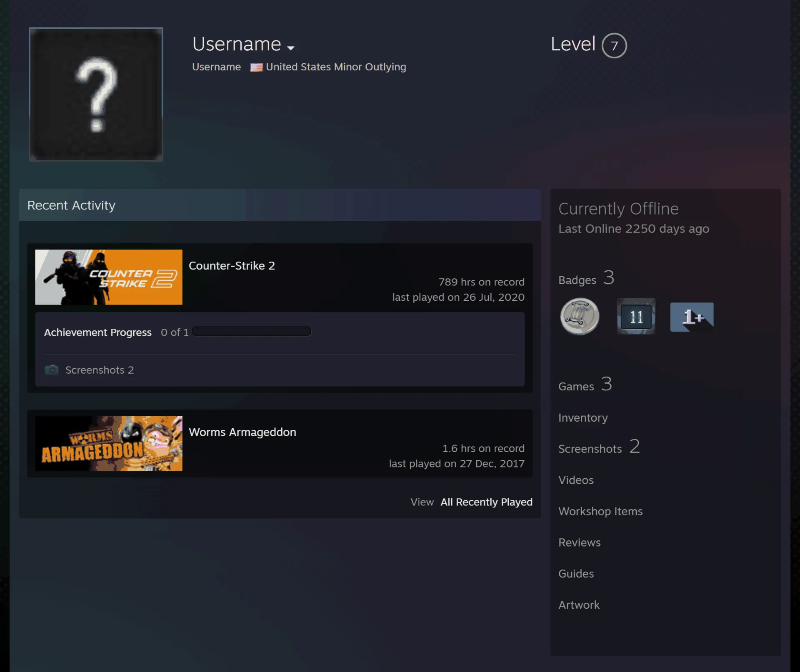Open the Counter-Strike 2 title link
This screenshot has width=800, height=672.
pyautogui.click(x=232, y=266)
